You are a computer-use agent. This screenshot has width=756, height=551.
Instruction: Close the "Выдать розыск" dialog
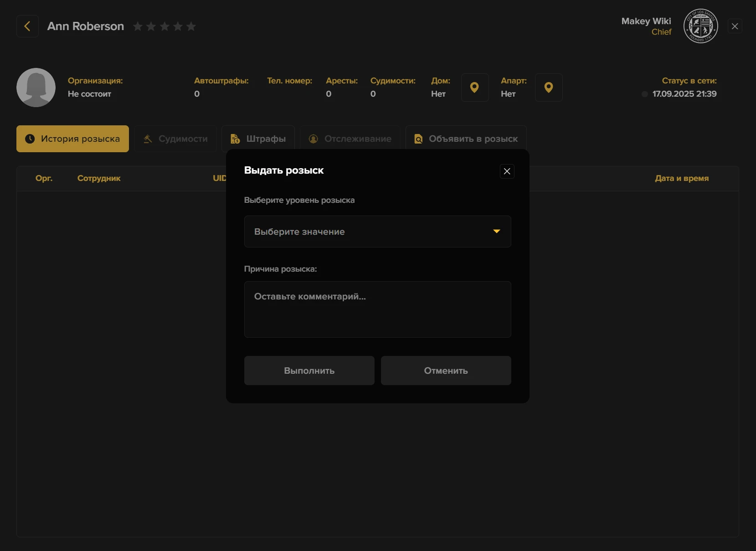pos(507,171)
